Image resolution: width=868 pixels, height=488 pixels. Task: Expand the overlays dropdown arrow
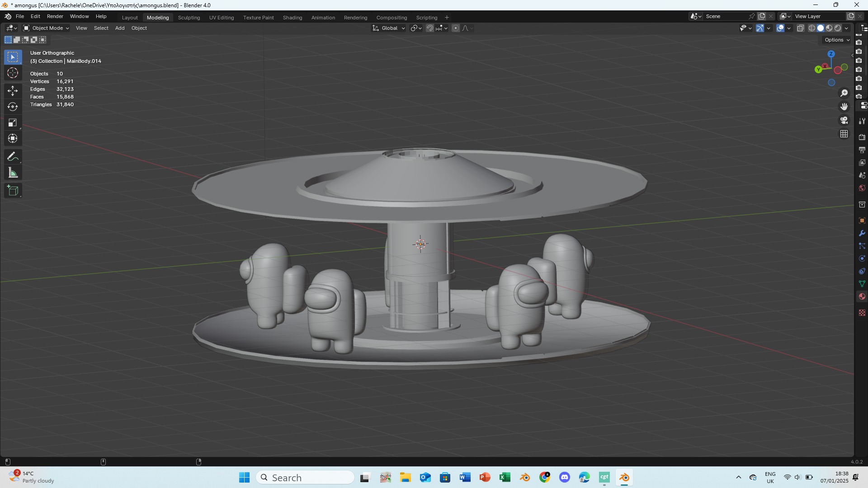click(x=789, y=28)
